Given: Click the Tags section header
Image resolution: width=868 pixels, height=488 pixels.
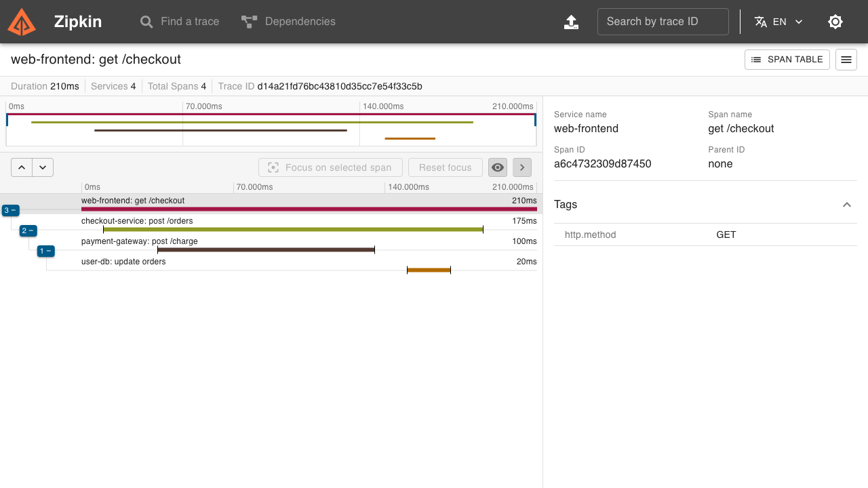Looking at the screenshot, I should pyautogui.click(x=705, y=205).
